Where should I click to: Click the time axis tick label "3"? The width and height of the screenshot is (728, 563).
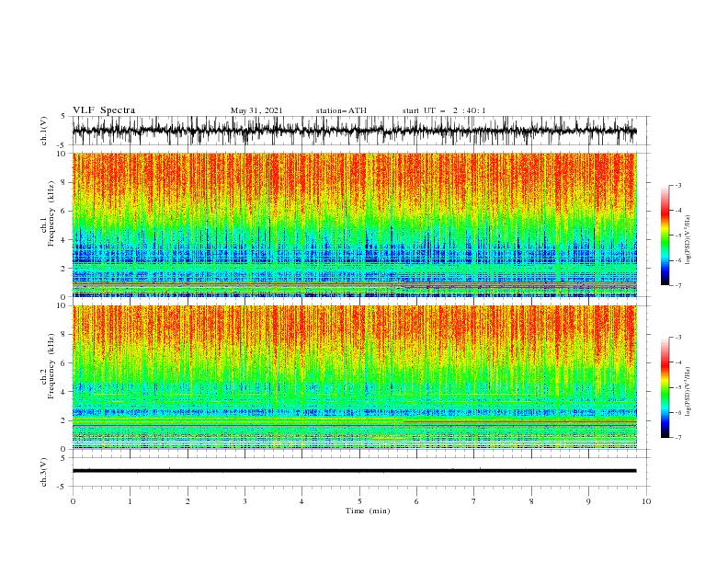[245, 501]
